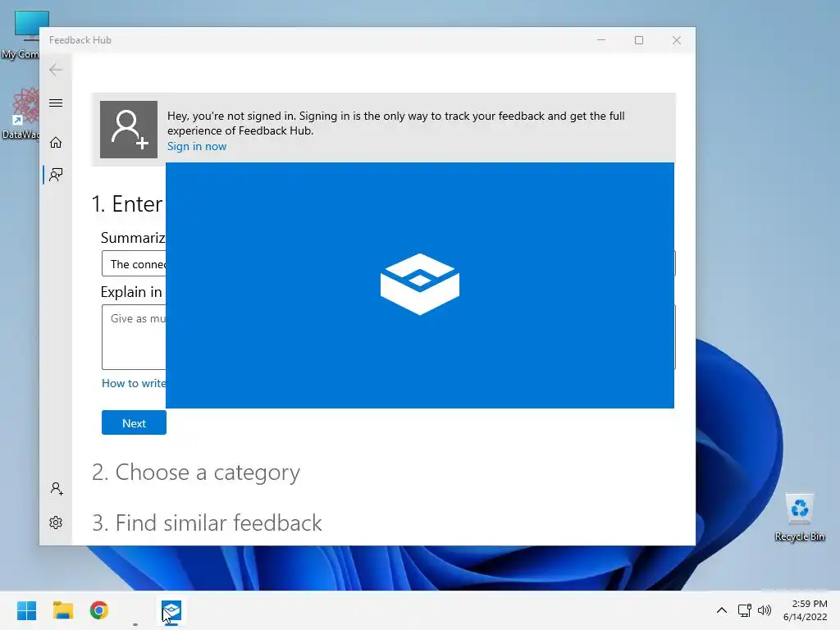Open the volume tray icon

click(765, 610)
